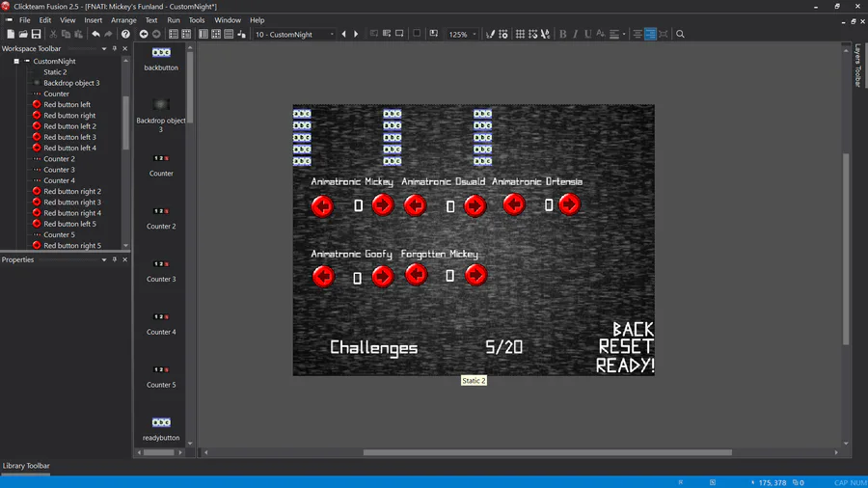Select Red button left 2 tree item
Viewport: 868px width, 488px height.
pos(69,126)
